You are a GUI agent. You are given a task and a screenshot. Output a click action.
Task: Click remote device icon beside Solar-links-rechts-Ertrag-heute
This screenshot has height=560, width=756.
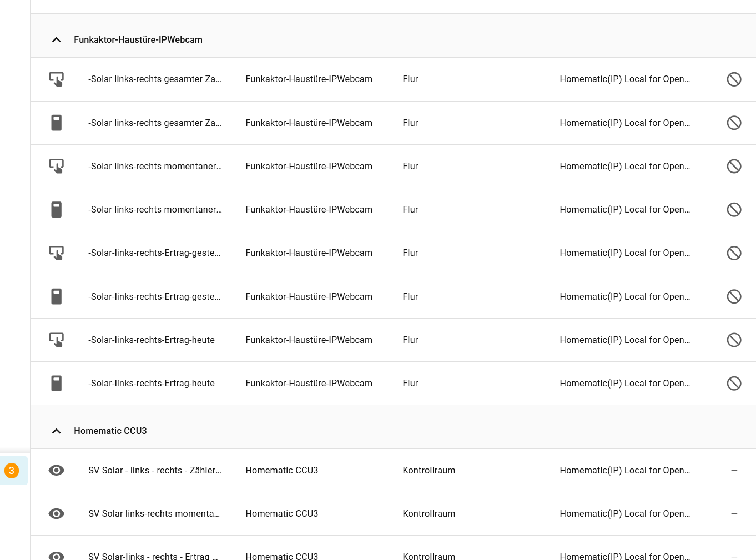click(56, 383)
